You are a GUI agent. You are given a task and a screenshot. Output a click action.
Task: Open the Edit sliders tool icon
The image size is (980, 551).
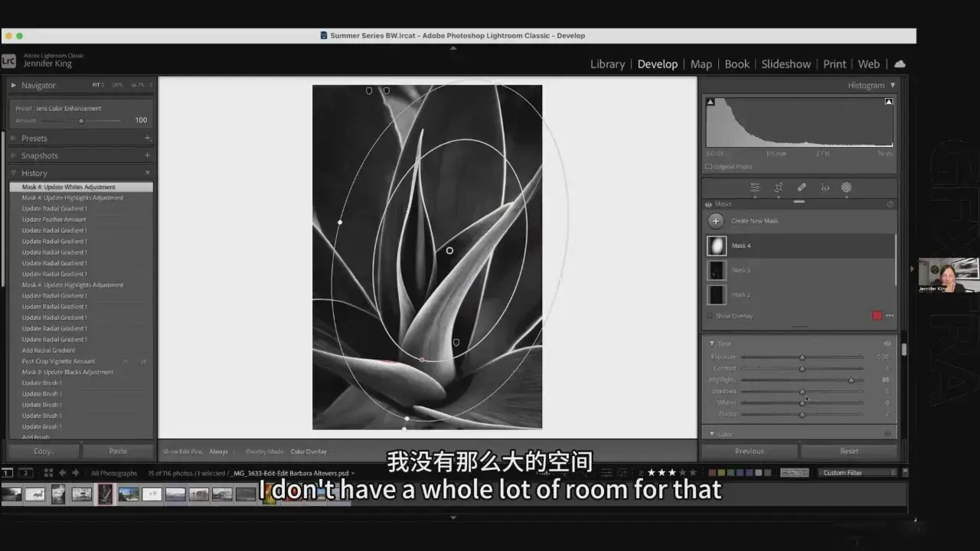click(x=755, y=187)
